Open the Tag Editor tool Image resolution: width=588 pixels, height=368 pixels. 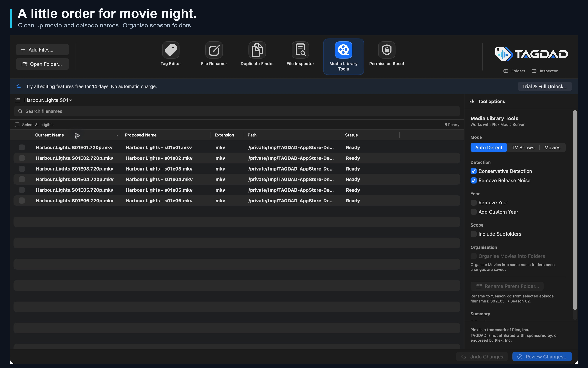170,54
